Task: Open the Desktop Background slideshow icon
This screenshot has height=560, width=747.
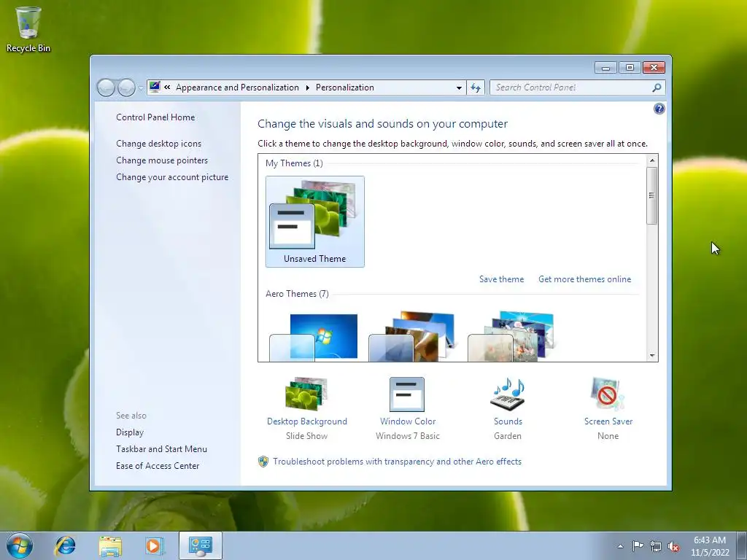Action: [x=306, y=393]
